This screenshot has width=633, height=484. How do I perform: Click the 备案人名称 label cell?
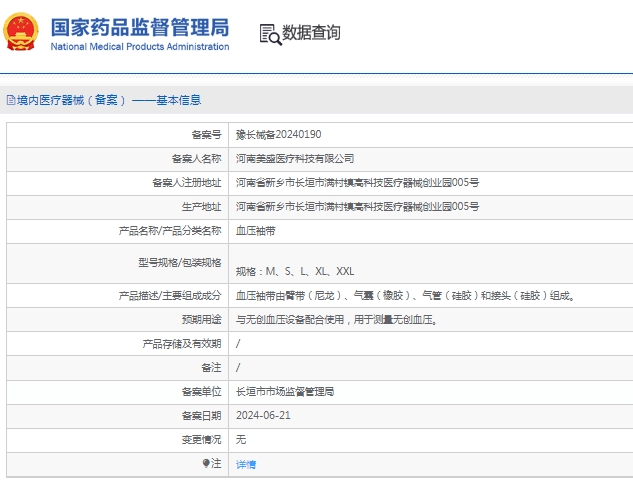click(x=117, y=159)
